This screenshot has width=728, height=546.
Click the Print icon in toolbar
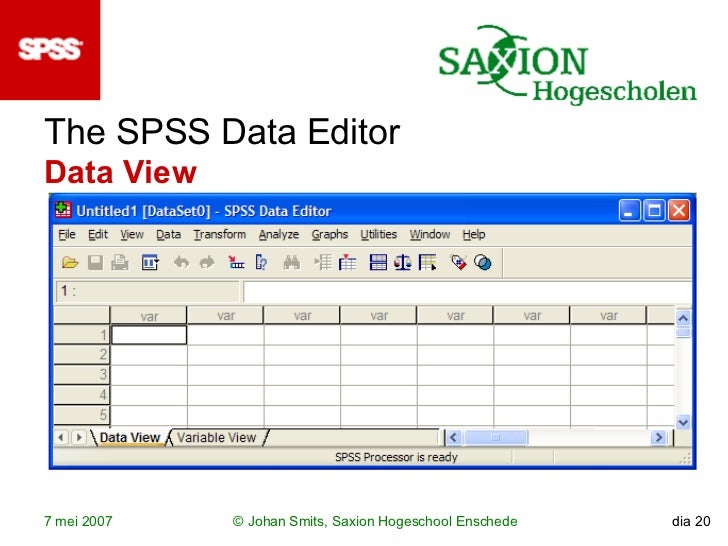click(x=120, y=263)
